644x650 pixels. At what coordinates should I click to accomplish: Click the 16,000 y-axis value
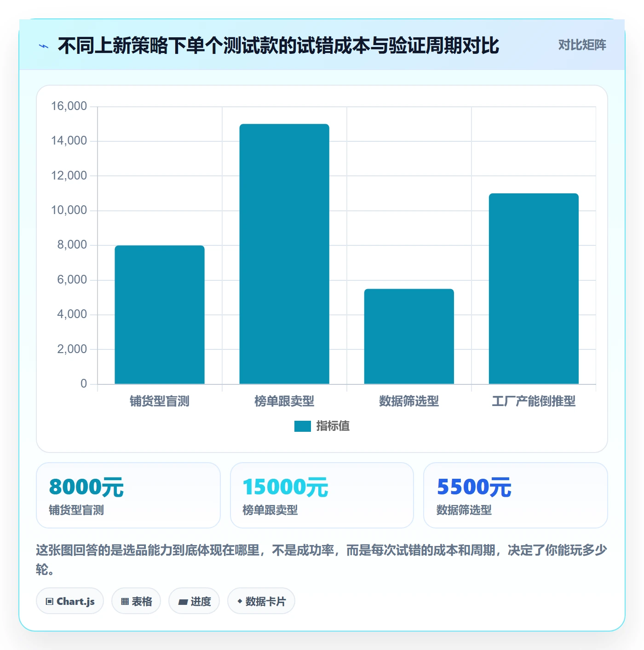click(x=69, y=106)
